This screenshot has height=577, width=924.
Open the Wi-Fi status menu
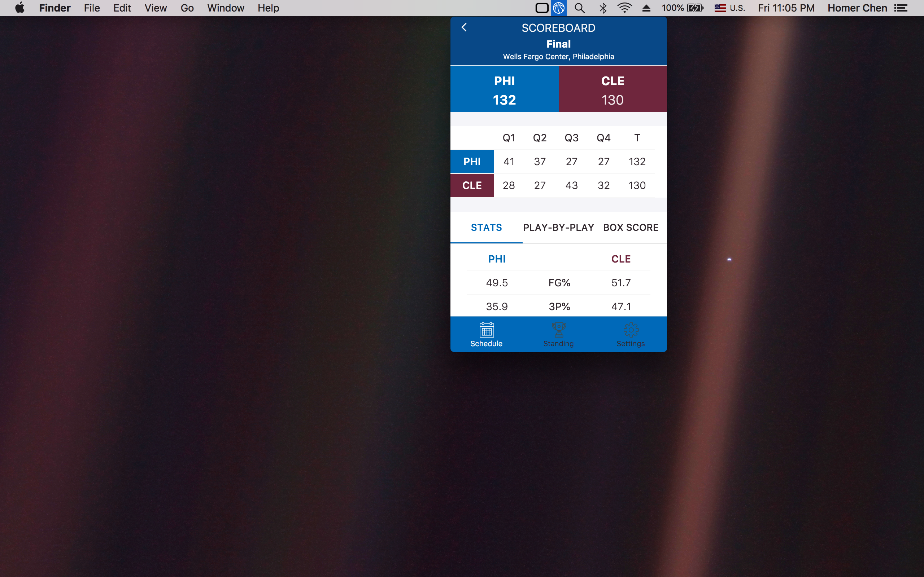pos(624,8)
